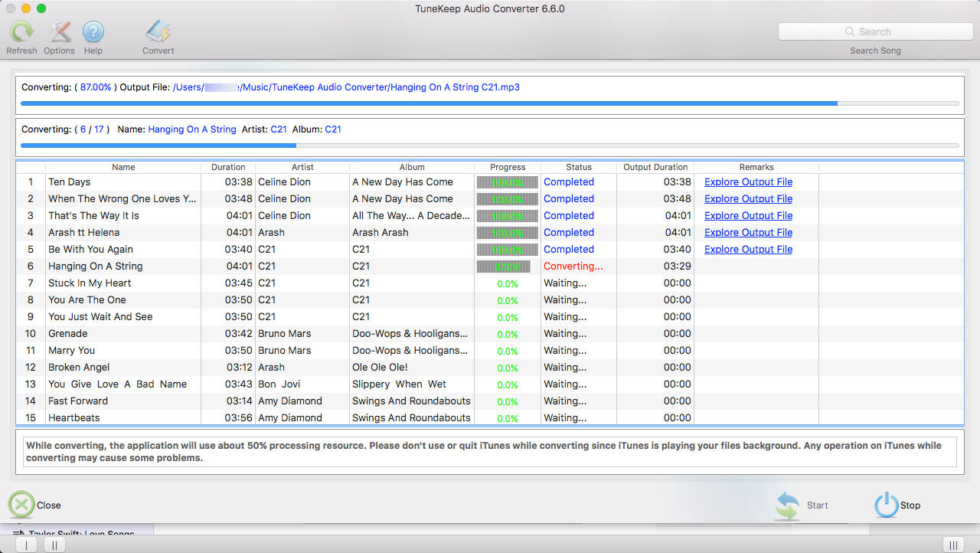Open Explore Output File for When The Wrong One
Image resolution: width=980 pixels, height=553 pixels.
[748, 198]
